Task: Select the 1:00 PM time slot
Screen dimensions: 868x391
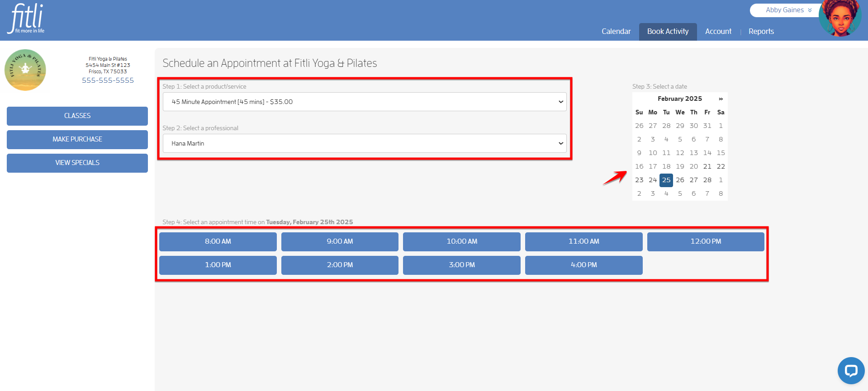Action: [x=218, y=265]
